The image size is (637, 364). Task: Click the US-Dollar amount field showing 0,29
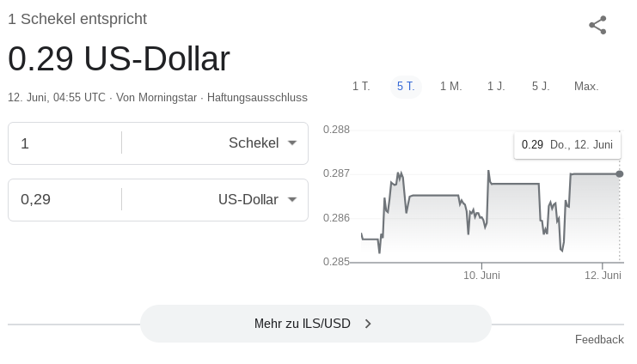[65, 200]
